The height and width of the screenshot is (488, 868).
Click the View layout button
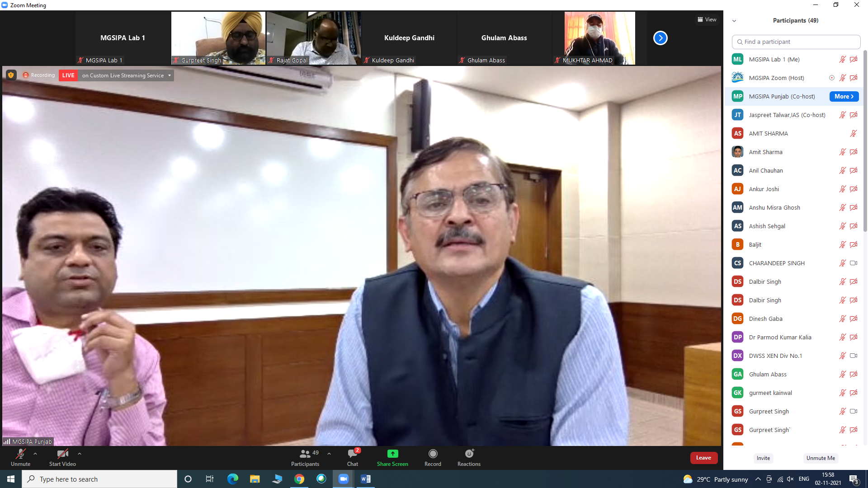coord(707,19)
